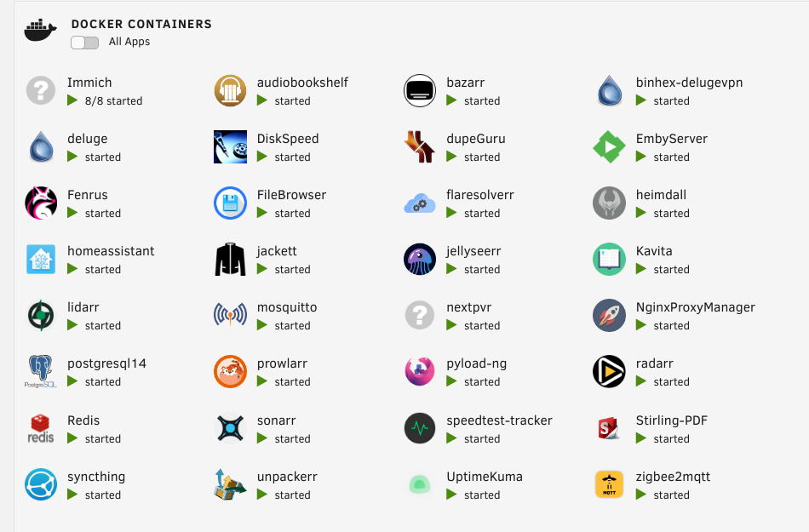Select the Stirling-PDF label
This screenshot has height=532, width=809.
pos(671,420)
